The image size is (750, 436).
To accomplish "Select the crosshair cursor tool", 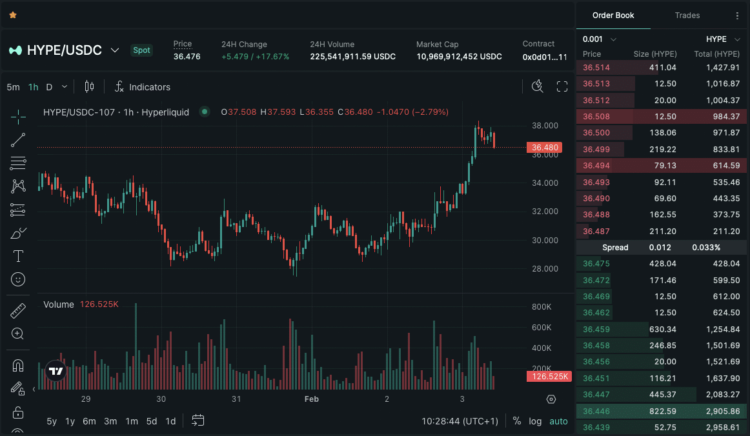I will pyautogui.click(x=18, y=117).
